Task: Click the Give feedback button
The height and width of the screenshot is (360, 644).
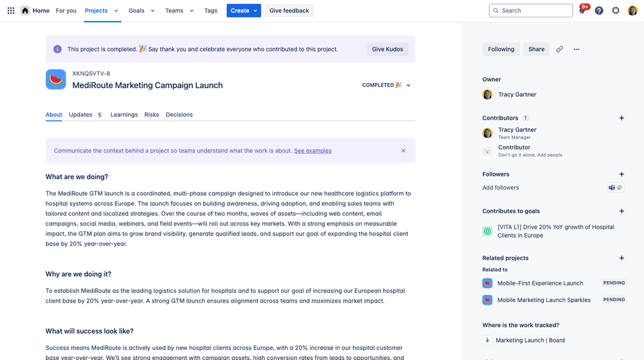Action: pyautogui.click(x=289, y=11)
